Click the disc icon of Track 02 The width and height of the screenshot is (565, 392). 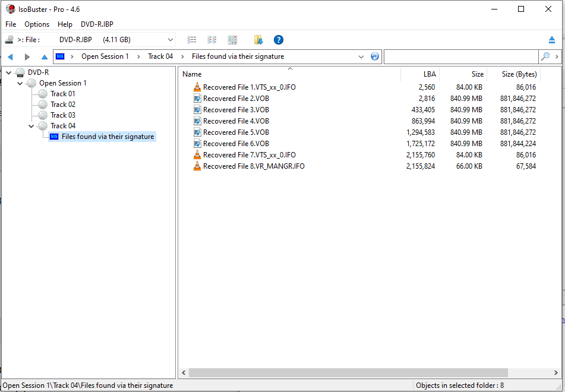pos(43,105)
